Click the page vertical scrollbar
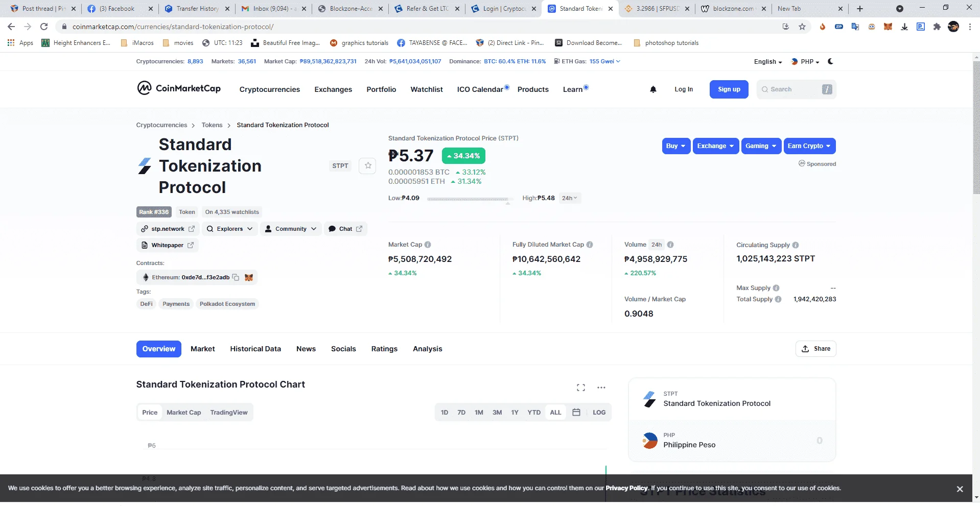The image size is (980, 506). tap(976, 128)
